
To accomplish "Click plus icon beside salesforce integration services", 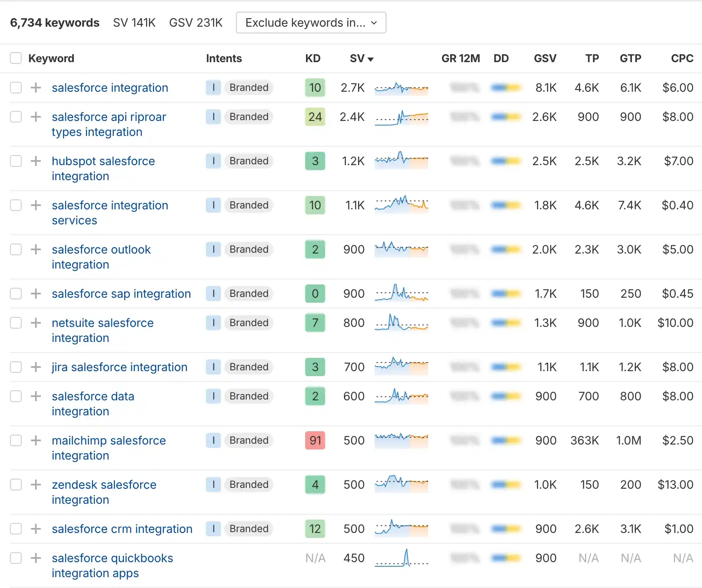I will pyautogui.click(x=36, y=205).
